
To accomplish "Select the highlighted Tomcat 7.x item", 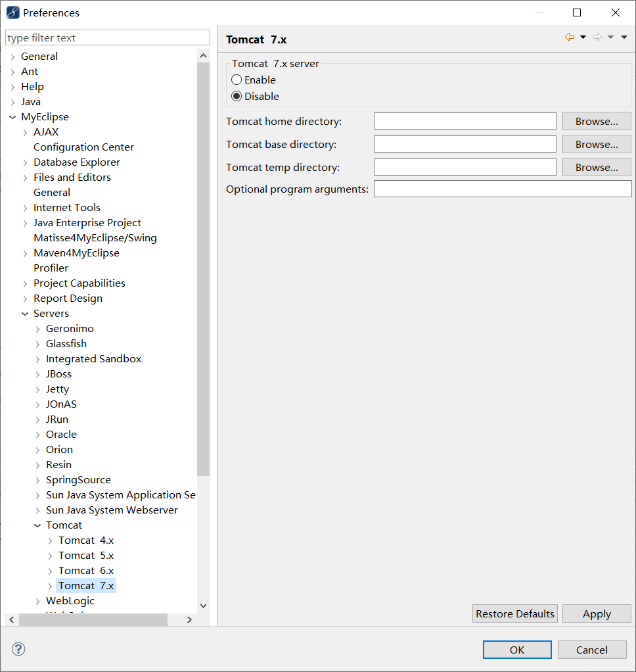I will (x=86, y=585).
